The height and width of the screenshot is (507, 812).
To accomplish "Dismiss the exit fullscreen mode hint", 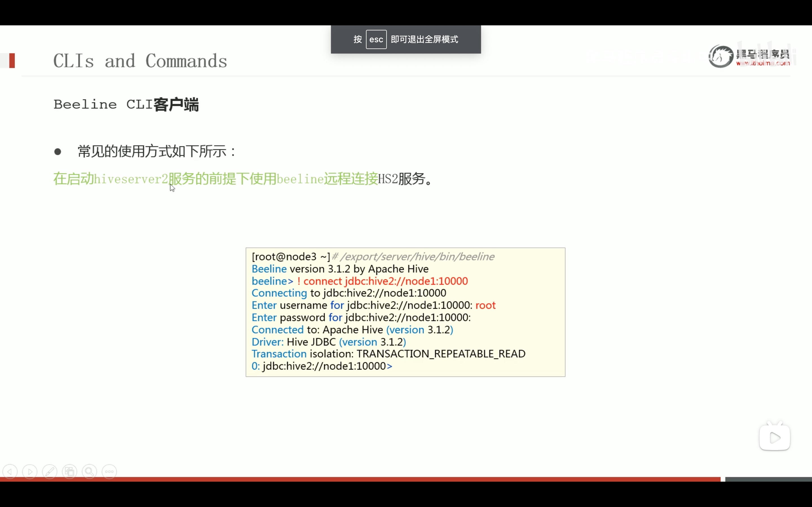I will [406, 39].
